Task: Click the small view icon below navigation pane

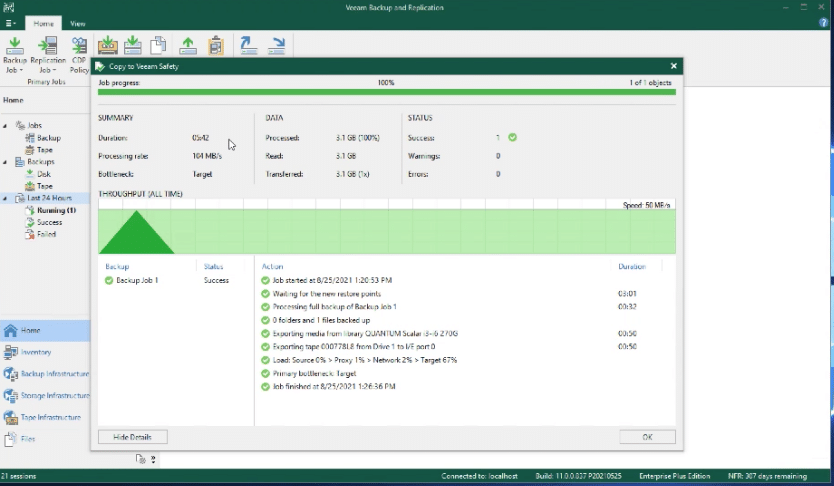Action: pos(140,459)
